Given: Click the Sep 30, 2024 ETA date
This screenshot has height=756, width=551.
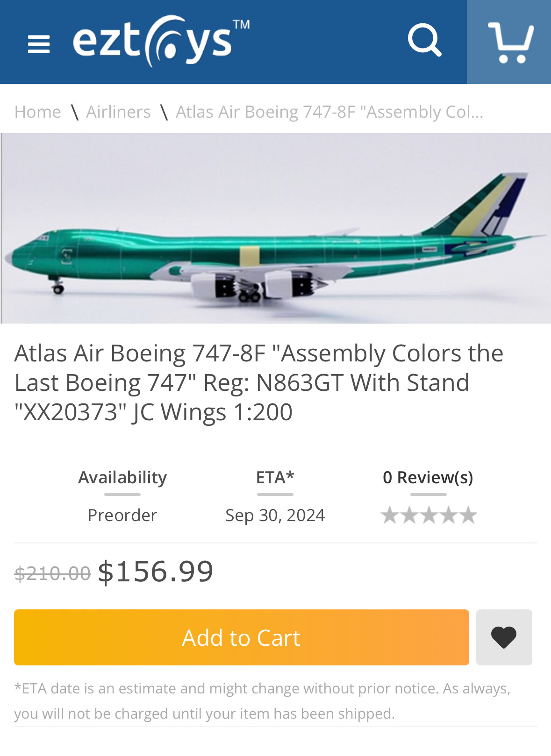Looking at the screenshot, I should coord(275,515).
